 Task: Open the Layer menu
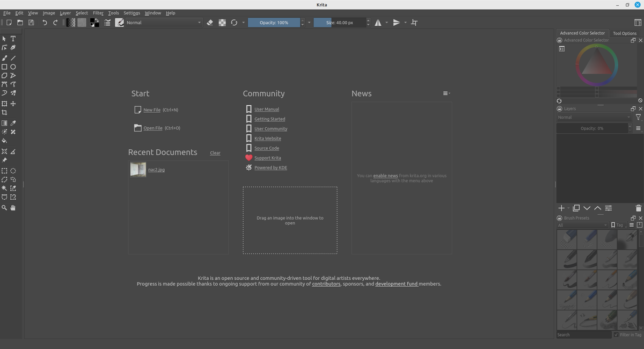[x=65, y=13]
